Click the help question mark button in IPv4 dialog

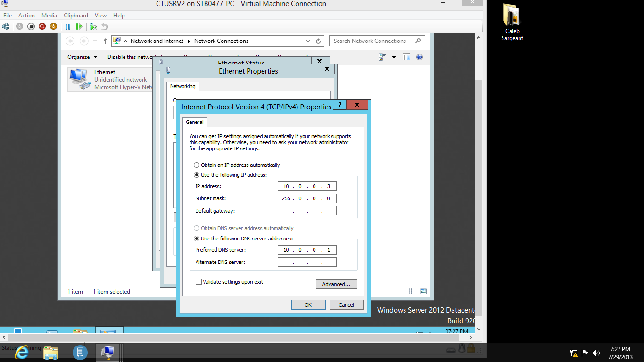(x=339, y=105)
